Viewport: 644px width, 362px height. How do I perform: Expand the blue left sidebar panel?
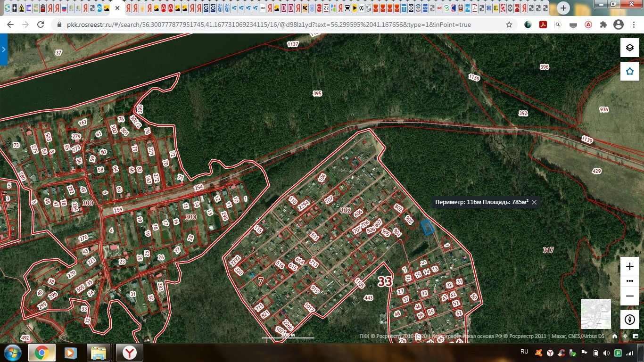pos(3,49)
